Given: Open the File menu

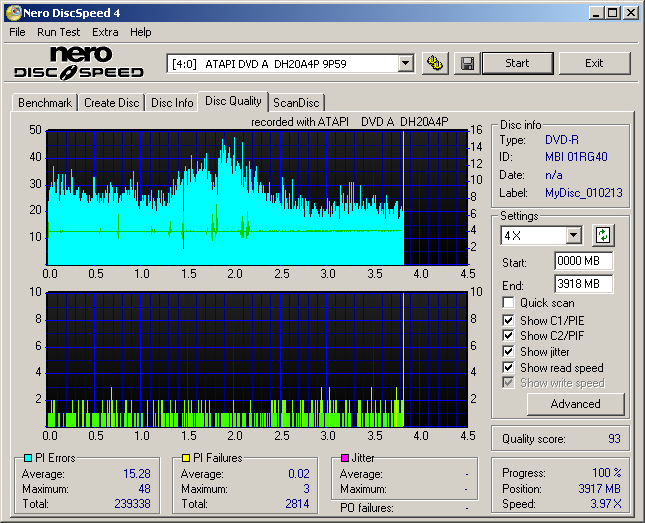Looking at the screenshot, I should [17, 32].
